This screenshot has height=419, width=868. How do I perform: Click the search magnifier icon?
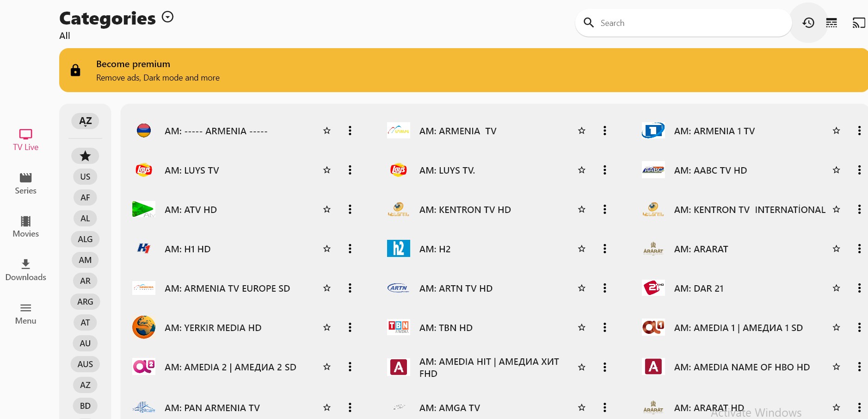click(589, 23)
